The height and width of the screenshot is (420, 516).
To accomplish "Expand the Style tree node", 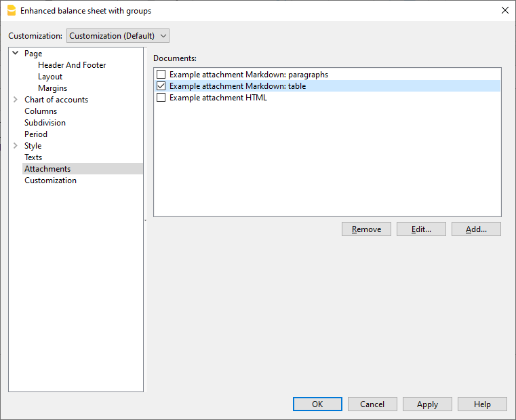I will pos(16,146).
